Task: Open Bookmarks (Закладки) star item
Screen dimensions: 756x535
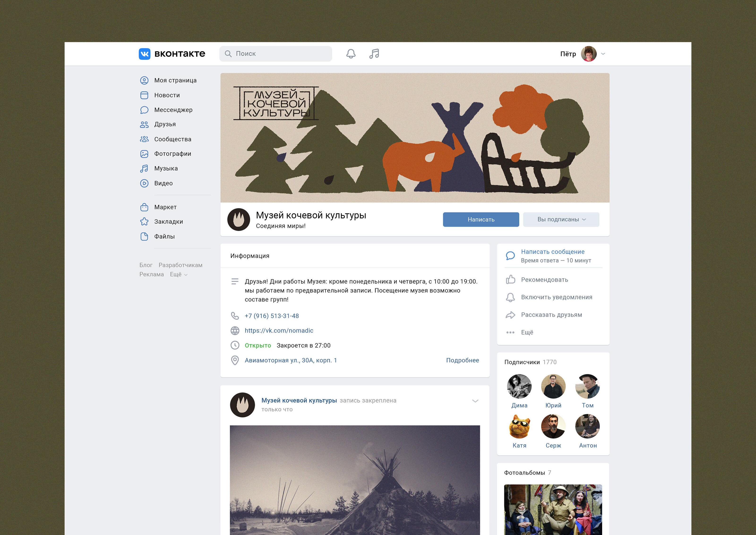Action: [x=168, y=222]
